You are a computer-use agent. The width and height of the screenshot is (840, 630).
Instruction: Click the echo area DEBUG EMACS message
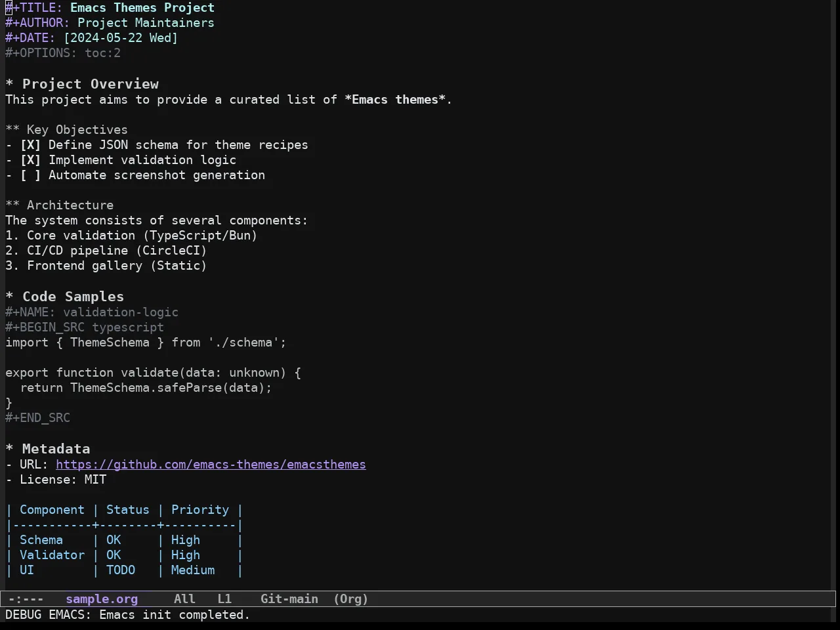pyautogui.click(x=128, y=615)
